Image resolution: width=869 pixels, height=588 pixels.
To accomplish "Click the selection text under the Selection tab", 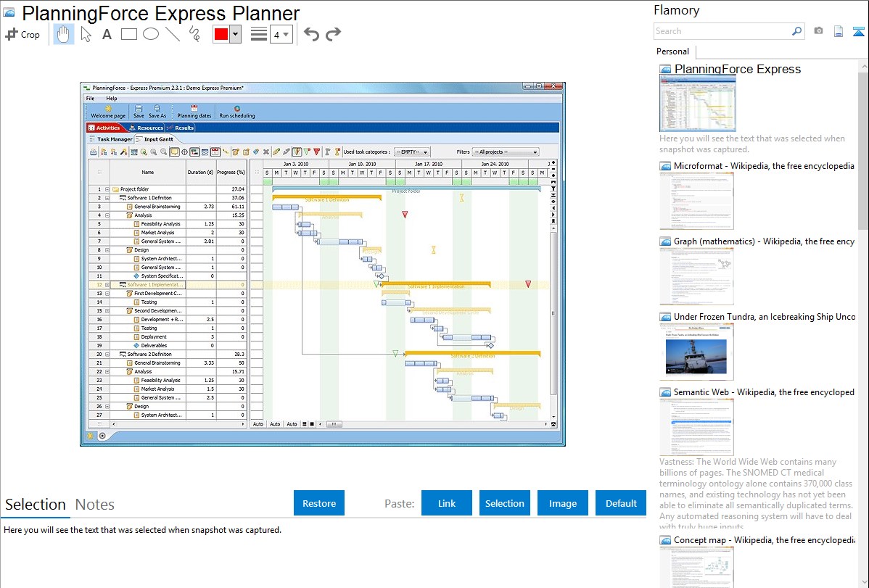I will (x=142, y=530).
